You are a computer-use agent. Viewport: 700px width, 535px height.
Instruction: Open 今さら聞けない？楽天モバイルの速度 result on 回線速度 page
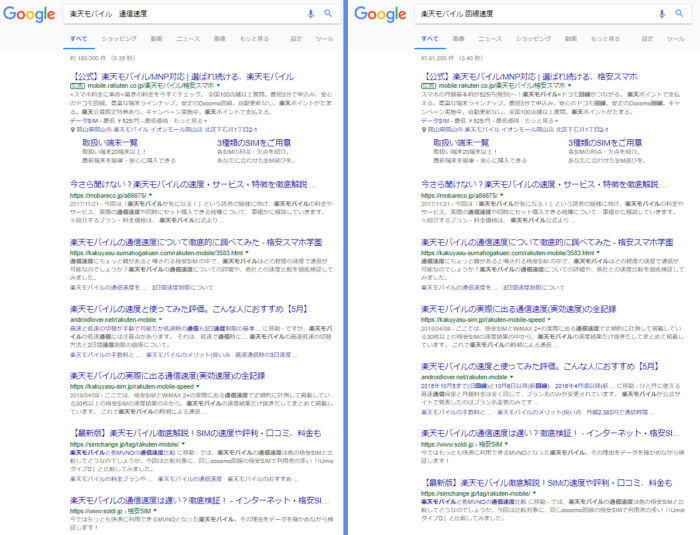[544, 184]
